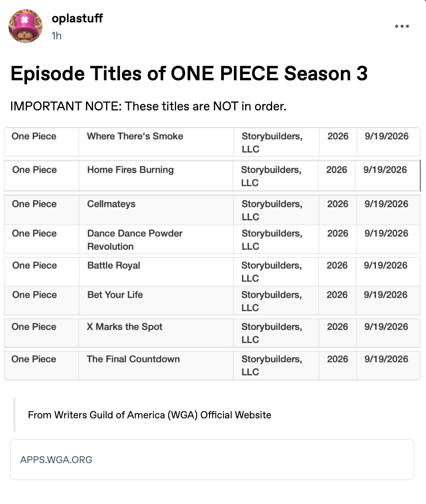Click the Home Fires Burning title
The height and width of the screenshot is (504, 426).
tap(130, 170)
